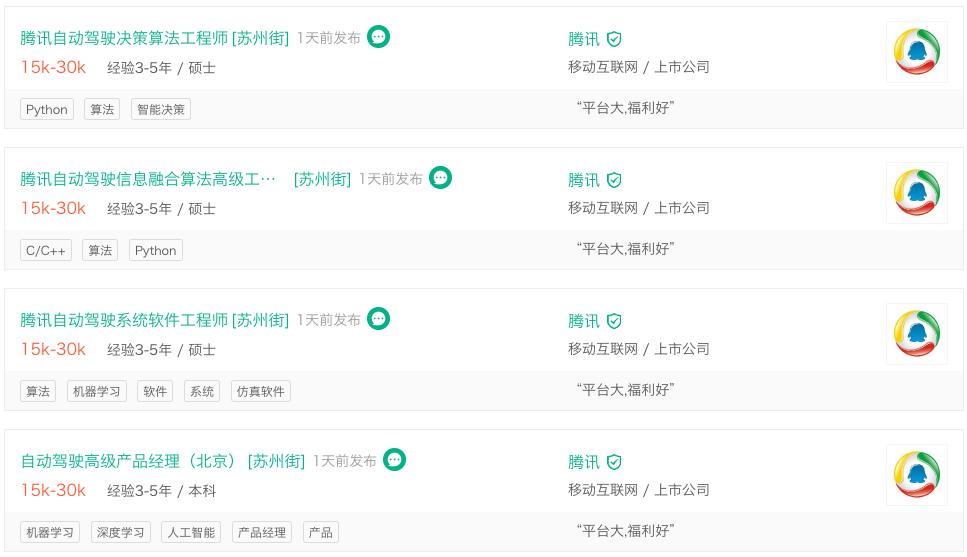Open 腾讯自动驾驶系统软件工程师 job posting
The height and width of the screenshot is (557, 967).
coord(154,320)
